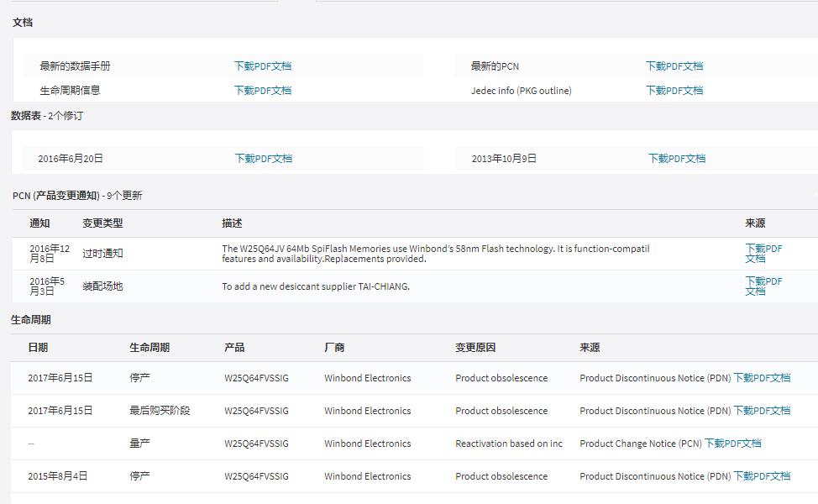Download PDN PDF for 最后购买阶段 row
The image size is (818, 504).
pyautogui.click(x=762, y=411)
